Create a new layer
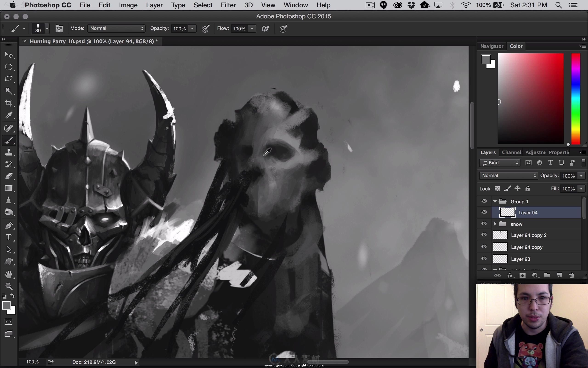The height and width of the screenshot is (368, 588). 559,275
